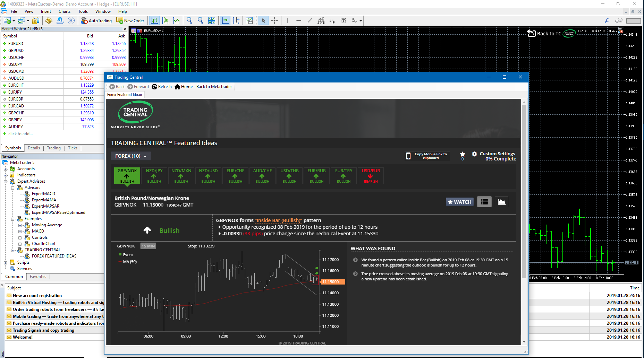Viewport: 644px width, 358px height.
Task: Toggle AutoTrading on or off
Action: 96,21
